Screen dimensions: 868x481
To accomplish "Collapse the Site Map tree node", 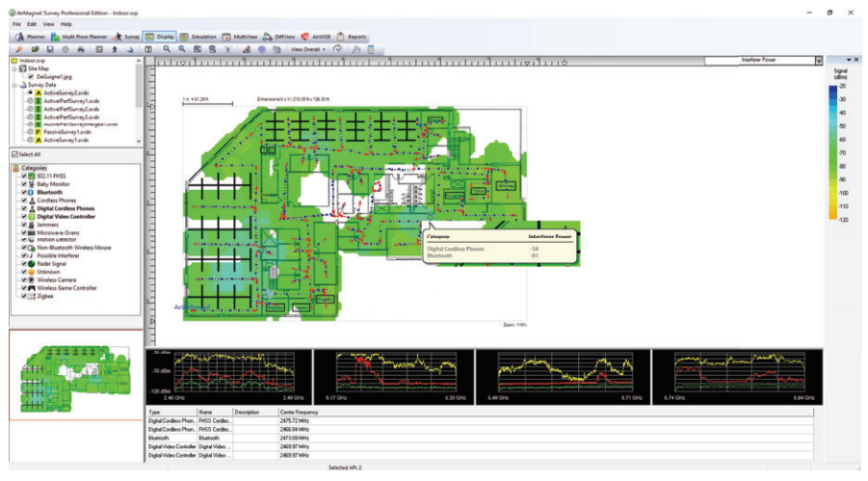I will pyautogui.click(x=15, y=68).
